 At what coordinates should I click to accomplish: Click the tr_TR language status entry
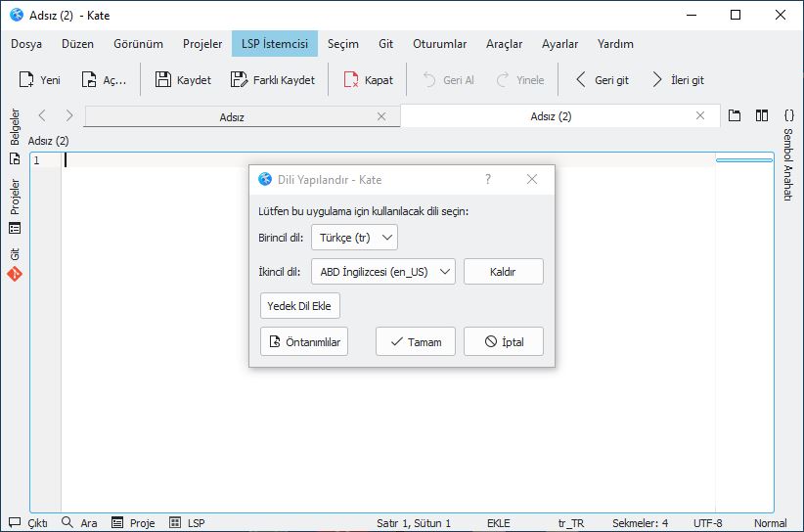pos(571,523)
